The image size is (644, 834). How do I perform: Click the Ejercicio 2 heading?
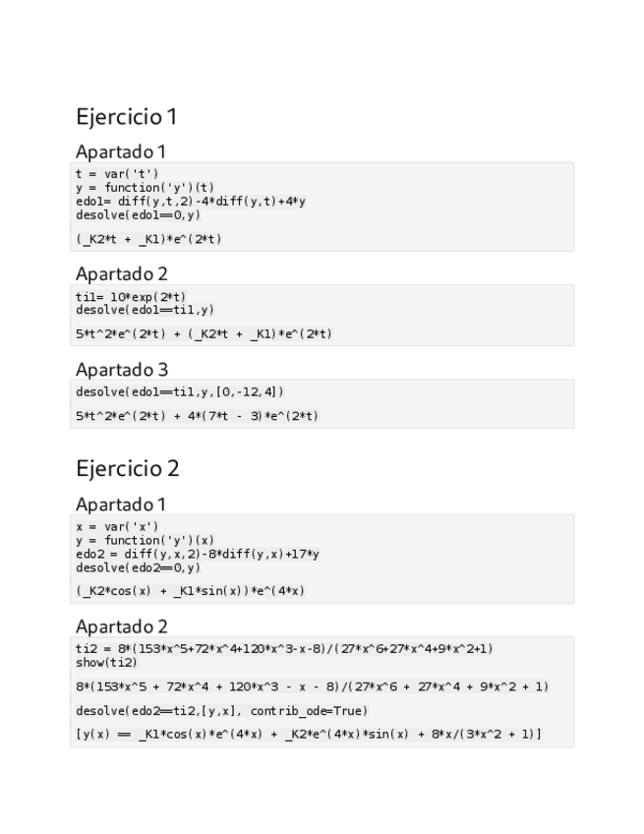pyautogui.click(x=128, y=468)
